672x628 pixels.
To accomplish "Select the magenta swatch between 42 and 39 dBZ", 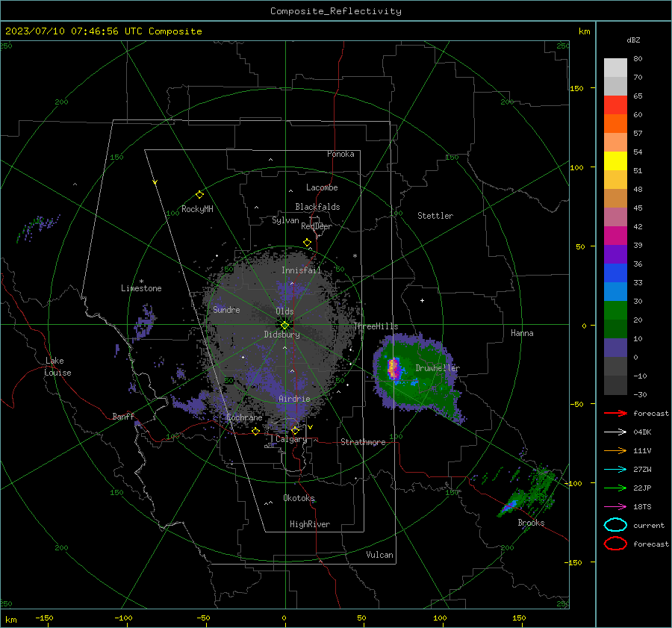I will 615,236.
